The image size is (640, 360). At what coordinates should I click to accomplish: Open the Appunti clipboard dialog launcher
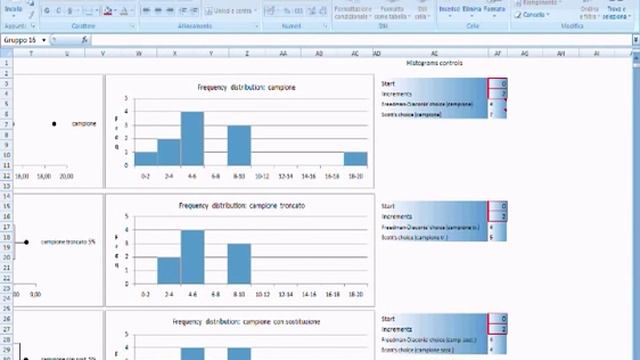point(33,26)
